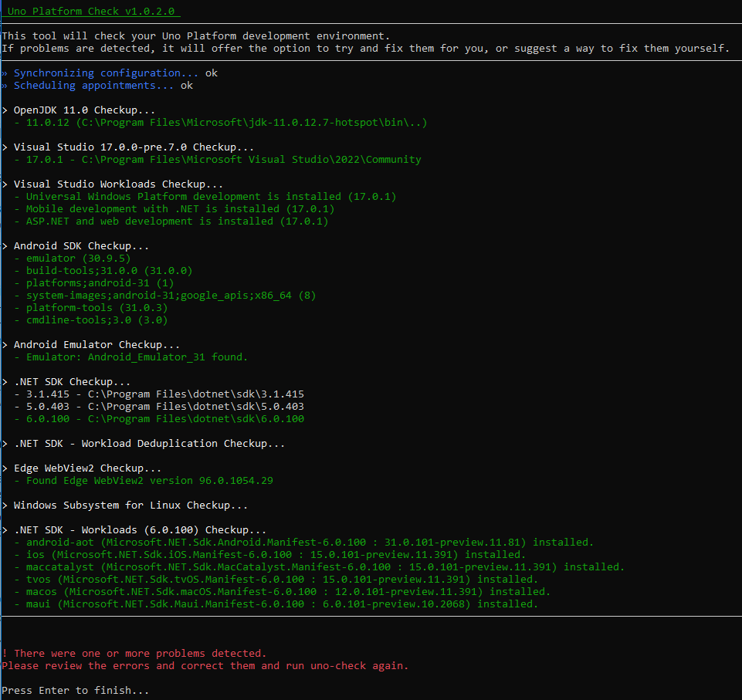Image resolution: width=742 pixels, height=700 pixels.
Task: Click 'Mobile development with .NET is installed' line
Action: pos(174,208)
